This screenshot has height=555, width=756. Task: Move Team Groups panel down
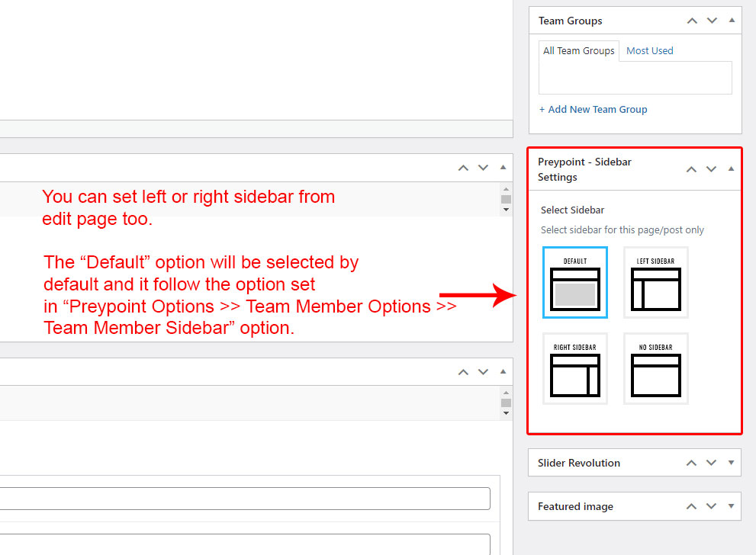[x=712, y=21]
